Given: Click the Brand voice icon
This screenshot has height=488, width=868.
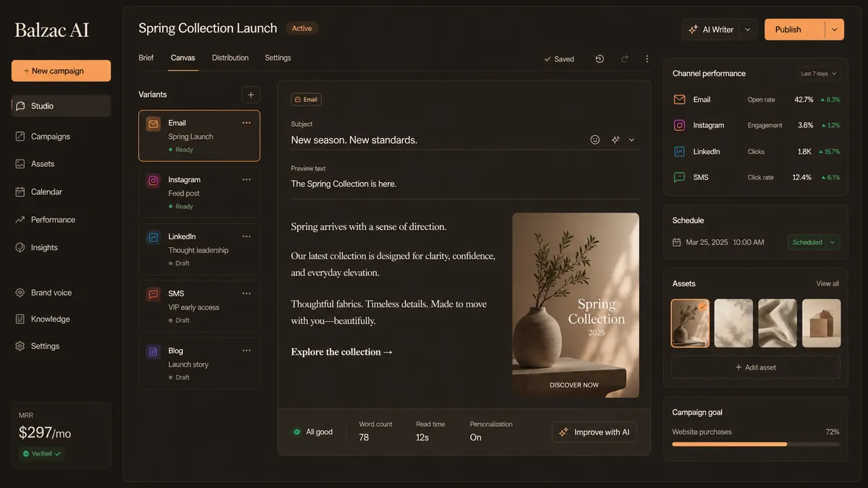Looking at the screenshot, I should 20,293.
